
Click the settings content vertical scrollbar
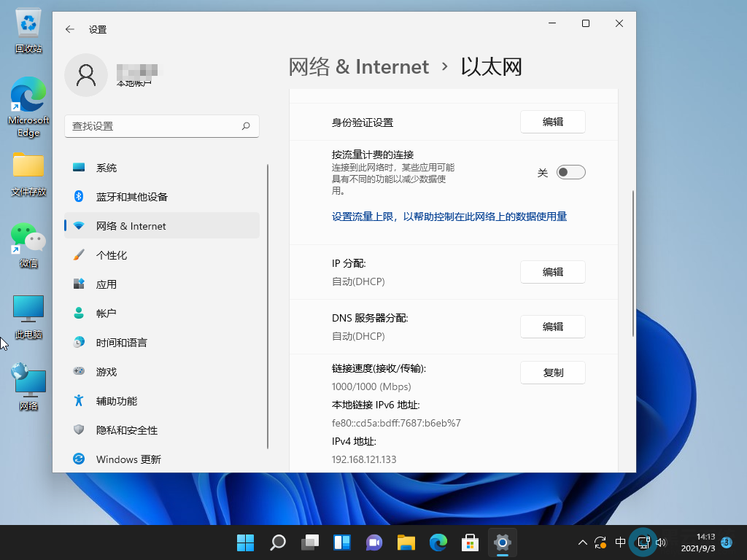pos(632,262)
